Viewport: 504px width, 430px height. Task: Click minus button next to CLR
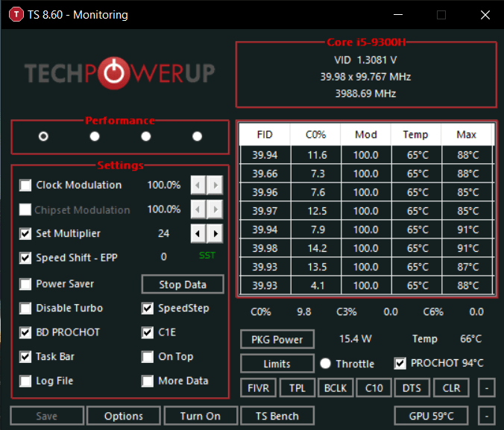click(x=487, y=388)
